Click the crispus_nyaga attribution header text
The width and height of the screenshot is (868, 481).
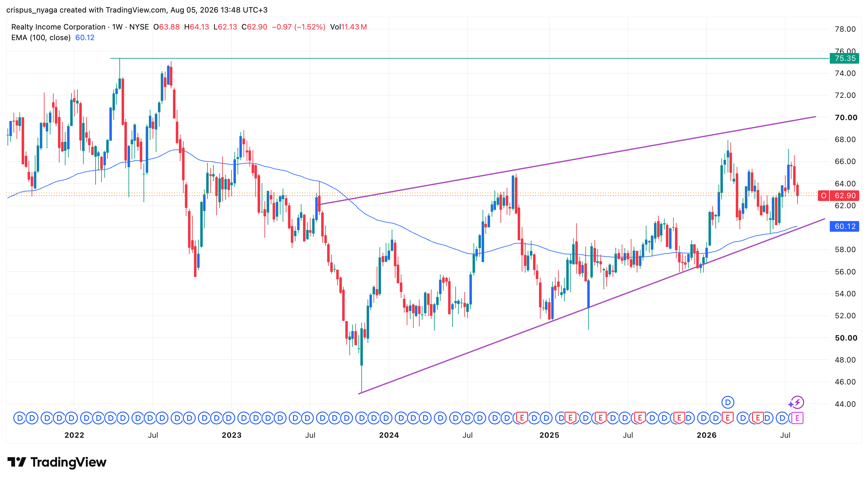[137, 10]
